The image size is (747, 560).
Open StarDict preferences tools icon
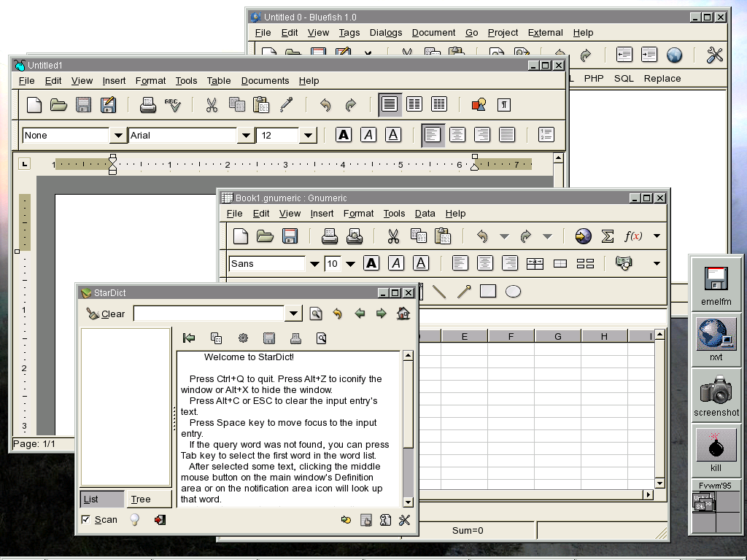[404, 520]
